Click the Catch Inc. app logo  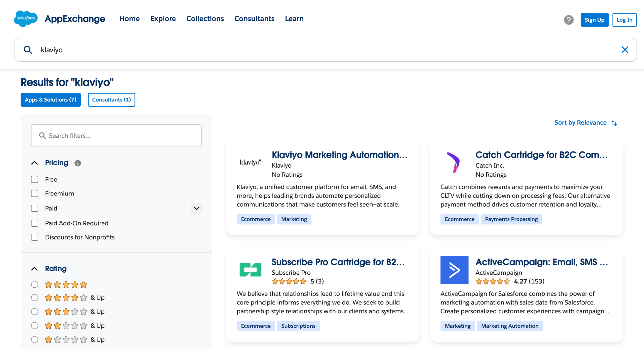click(454, 163)
